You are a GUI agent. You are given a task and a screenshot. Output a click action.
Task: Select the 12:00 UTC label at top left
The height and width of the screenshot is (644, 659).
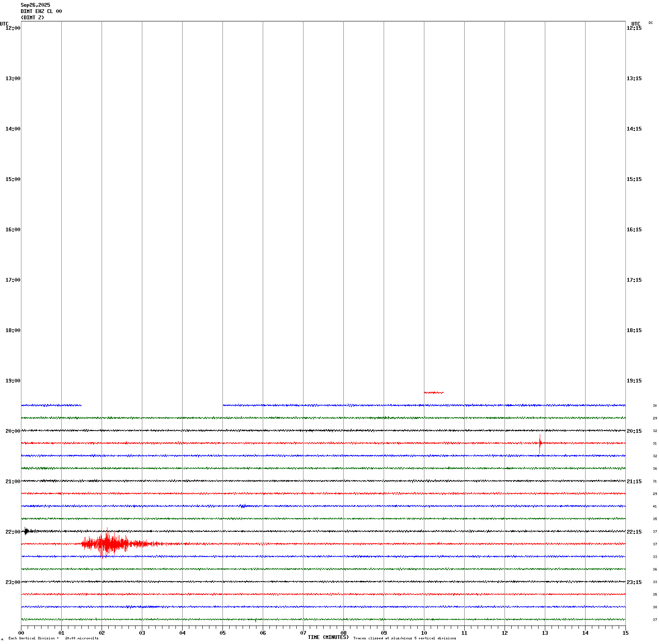pyautogui.click(x=13, y=28)
